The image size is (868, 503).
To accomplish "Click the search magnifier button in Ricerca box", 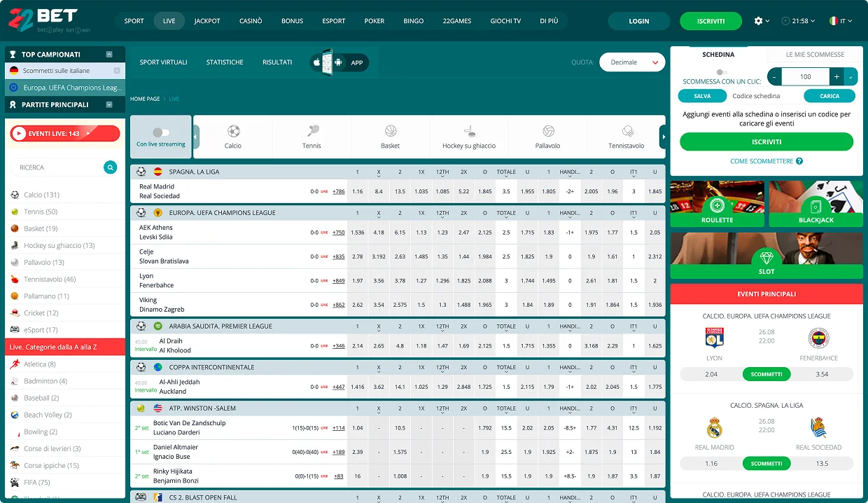I will click(x=110, y=167).
